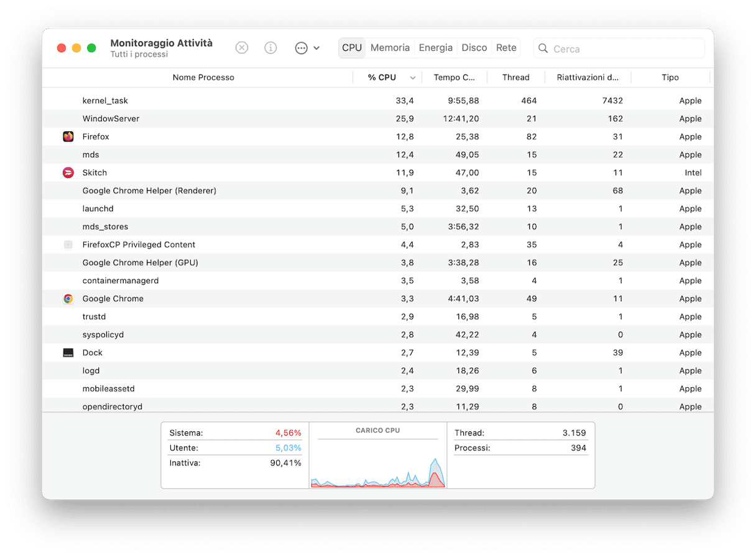Select the launchd process row

(378, 209)
